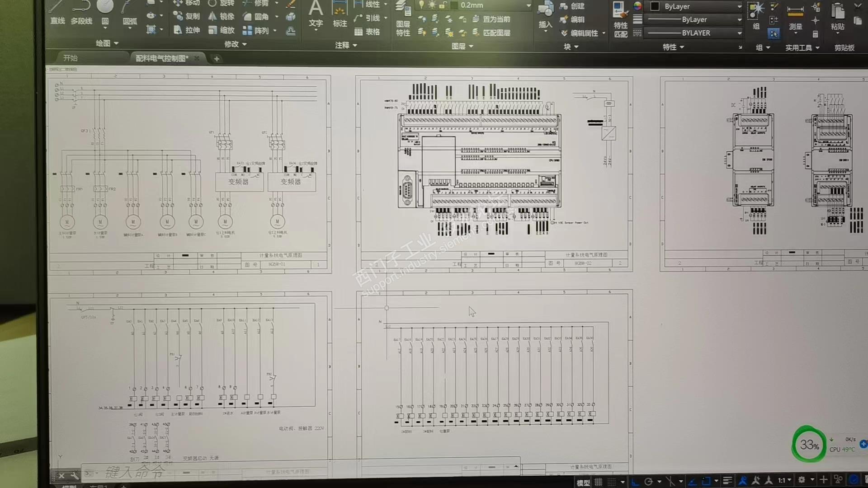
Task: Toggle object snap in status bar
Action: (x=706, y=482)
